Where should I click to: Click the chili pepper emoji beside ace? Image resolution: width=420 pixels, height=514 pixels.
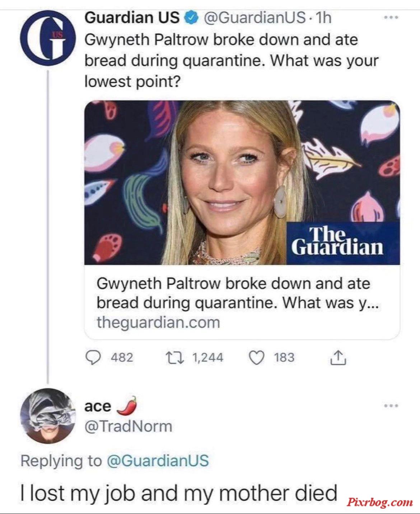(127, 406)
